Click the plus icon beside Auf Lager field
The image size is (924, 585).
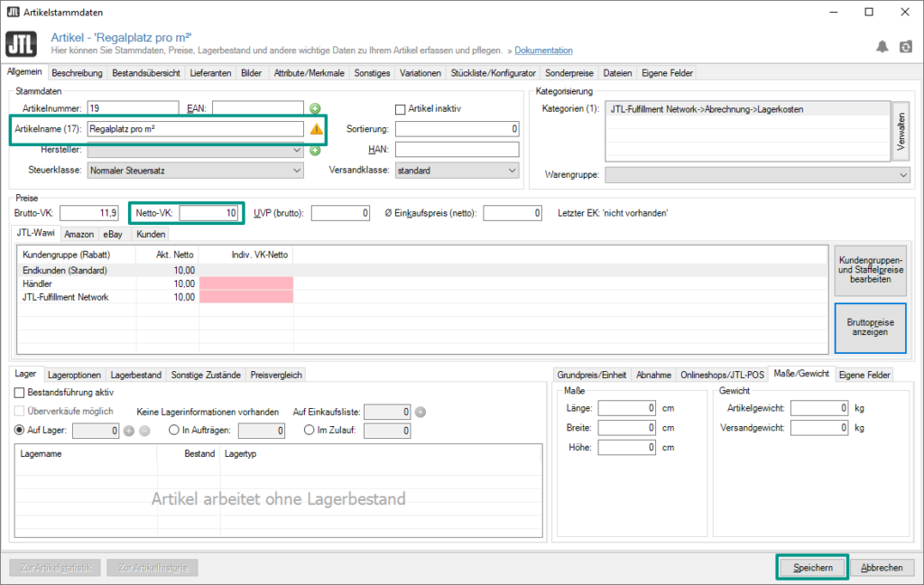[129, 431]
